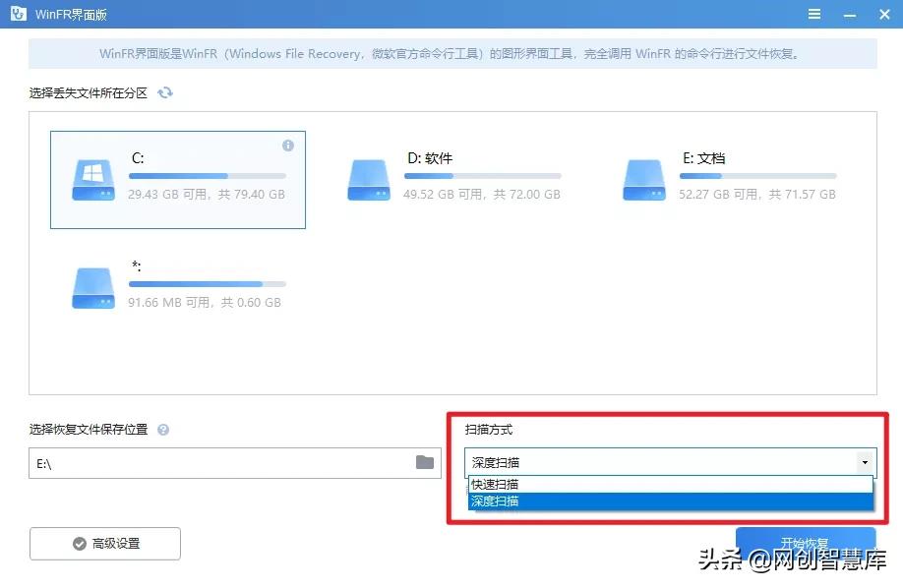
Task: Open the hamburger menu in title bar
Action: 814,13
